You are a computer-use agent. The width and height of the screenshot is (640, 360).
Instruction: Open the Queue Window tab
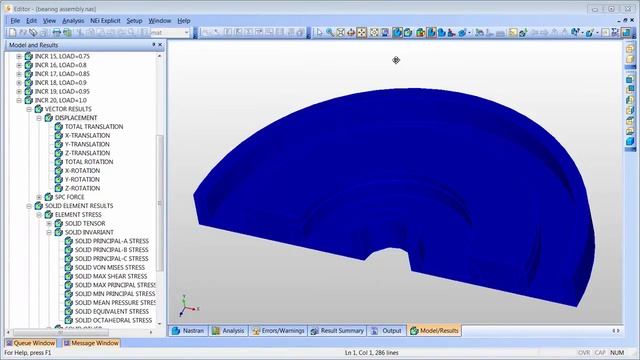[31, 343]
